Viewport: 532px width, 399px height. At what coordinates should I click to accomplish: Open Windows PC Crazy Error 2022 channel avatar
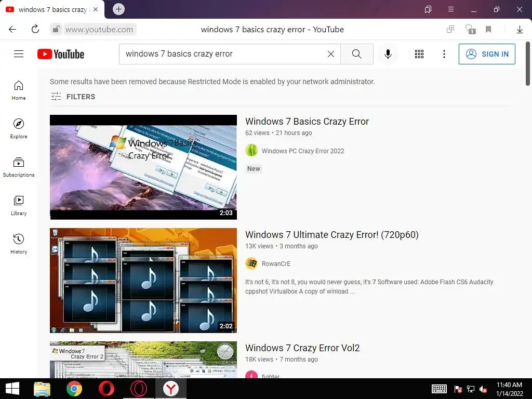point(251,150)
